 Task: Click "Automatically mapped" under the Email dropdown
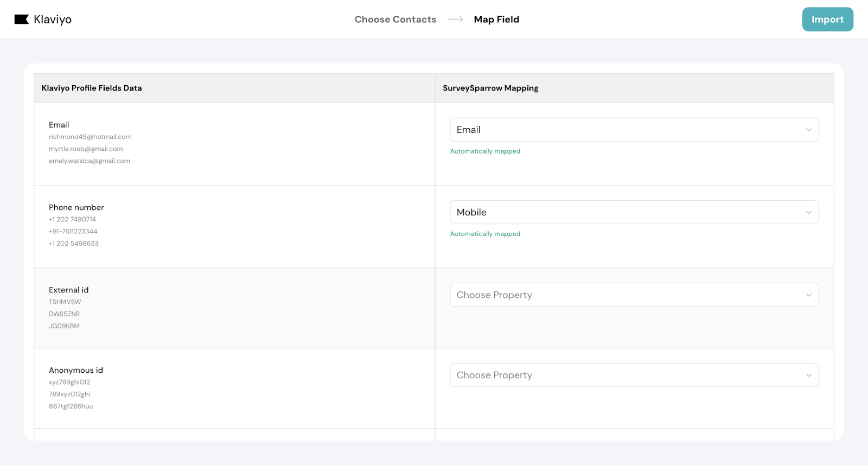(485, 151)
